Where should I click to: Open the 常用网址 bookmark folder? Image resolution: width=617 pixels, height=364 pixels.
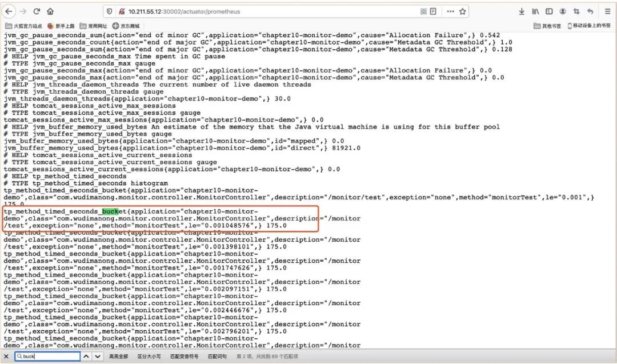(x=94, y=26)
